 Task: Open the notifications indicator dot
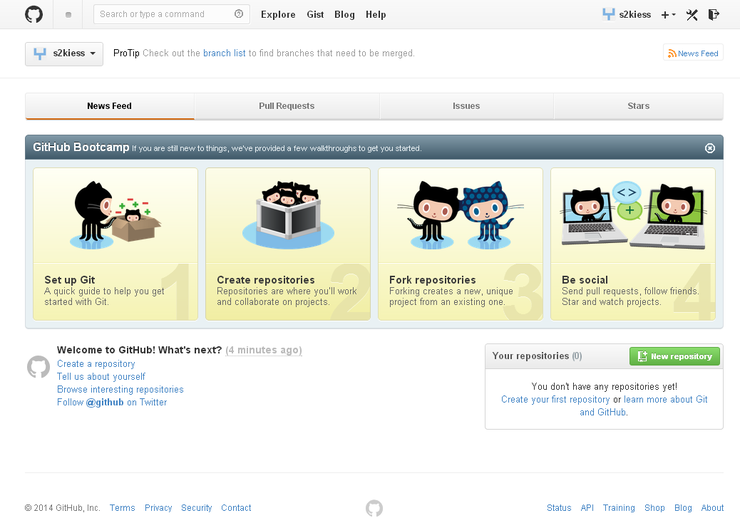(68, 15)
